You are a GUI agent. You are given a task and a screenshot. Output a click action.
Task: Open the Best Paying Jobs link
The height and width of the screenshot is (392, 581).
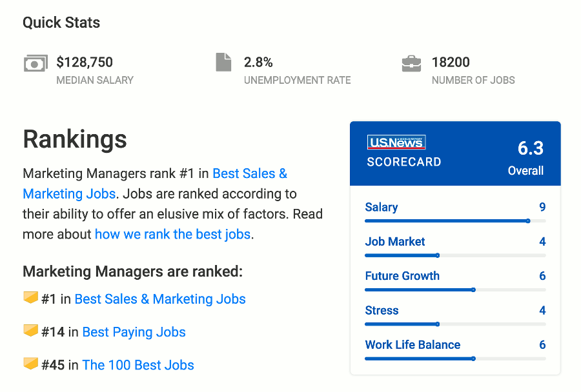pos(134,331)
